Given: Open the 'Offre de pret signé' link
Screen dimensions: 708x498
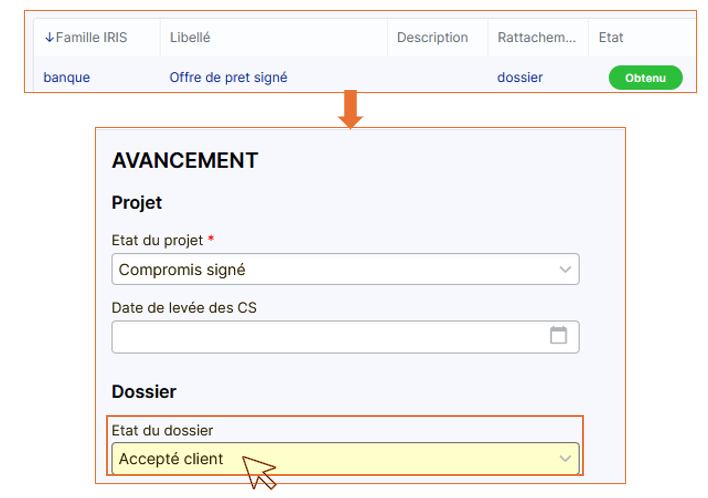Looking at the screenshot, I should point(229,77).
